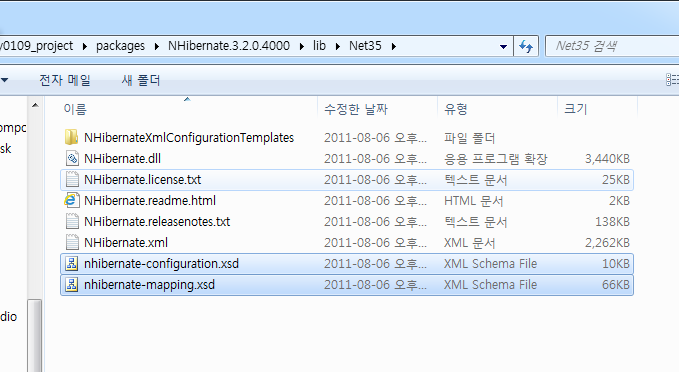Screen dimensions: 679x372
Task: Select the NHibernate.releasenotes.txt document icon
Action: coord(72,221)
